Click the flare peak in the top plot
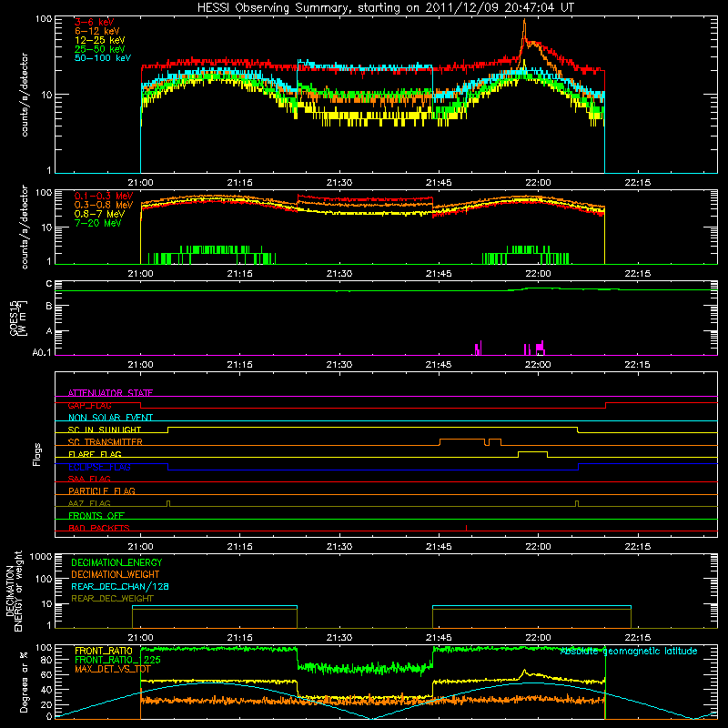This screenshot has height=728, width=728. tap(524, 21)
